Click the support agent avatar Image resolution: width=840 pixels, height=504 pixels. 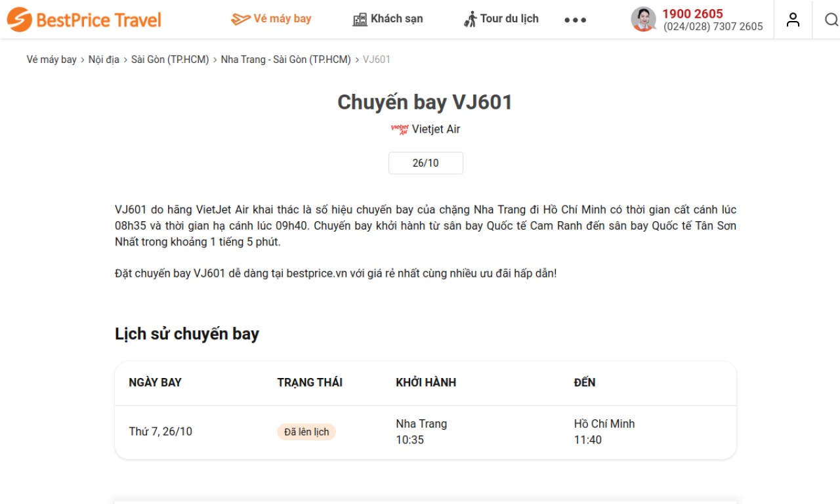[x=643, y=19]
